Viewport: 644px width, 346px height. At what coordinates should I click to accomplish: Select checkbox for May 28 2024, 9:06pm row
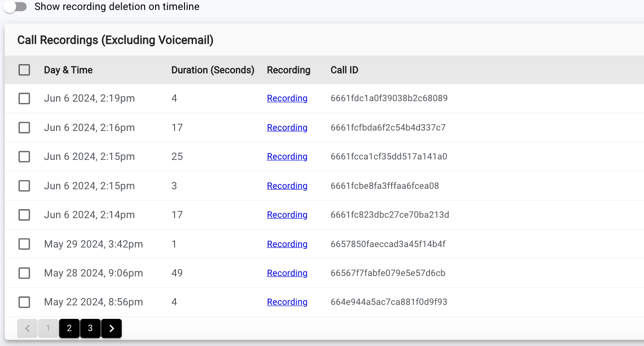coord(24,273)
